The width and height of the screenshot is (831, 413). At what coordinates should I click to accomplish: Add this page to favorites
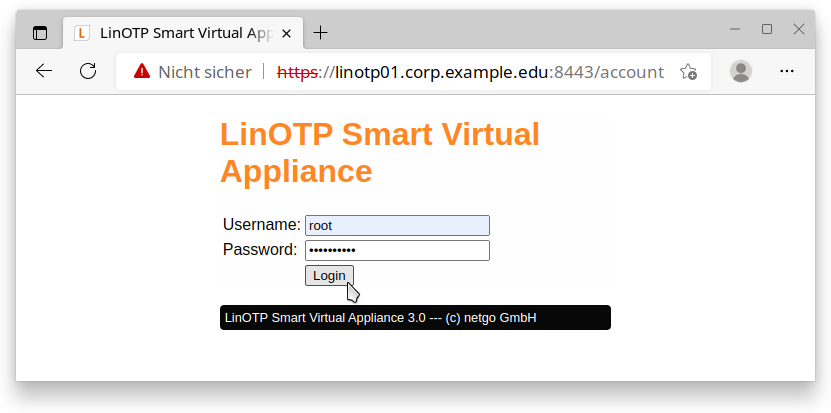pos(688,71)
